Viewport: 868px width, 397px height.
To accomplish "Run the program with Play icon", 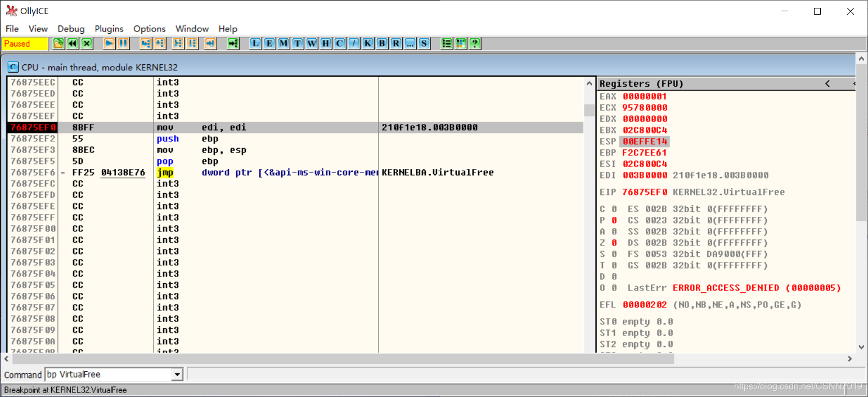I will (110, 43).
